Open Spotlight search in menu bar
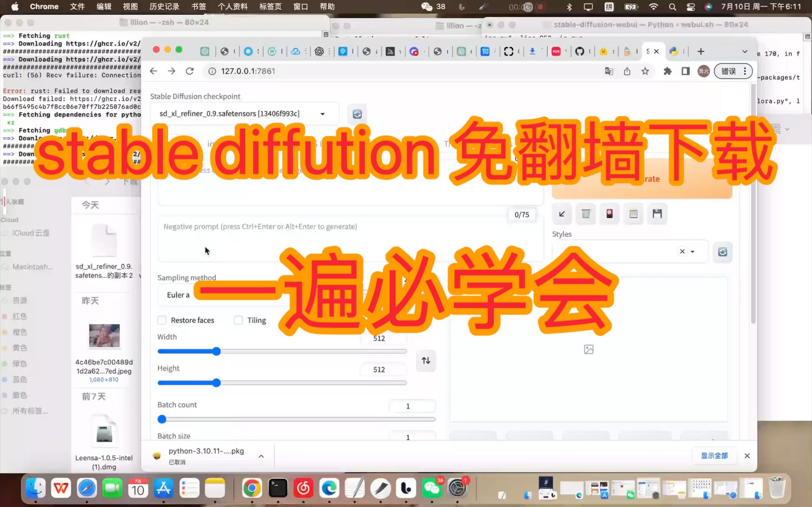 click(672, 7)
